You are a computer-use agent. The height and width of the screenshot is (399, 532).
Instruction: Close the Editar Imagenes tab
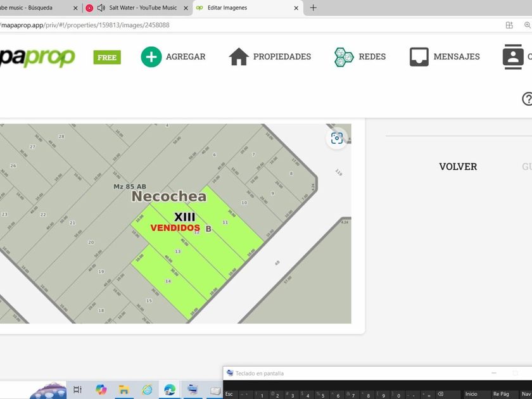(296, 8)
